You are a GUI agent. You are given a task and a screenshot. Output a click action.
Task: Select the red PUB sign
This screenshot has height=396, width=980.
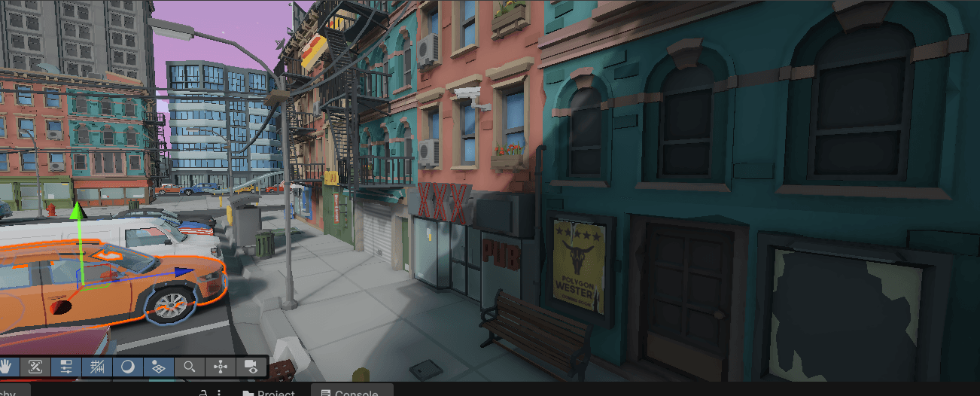click(x=501, y=254)
